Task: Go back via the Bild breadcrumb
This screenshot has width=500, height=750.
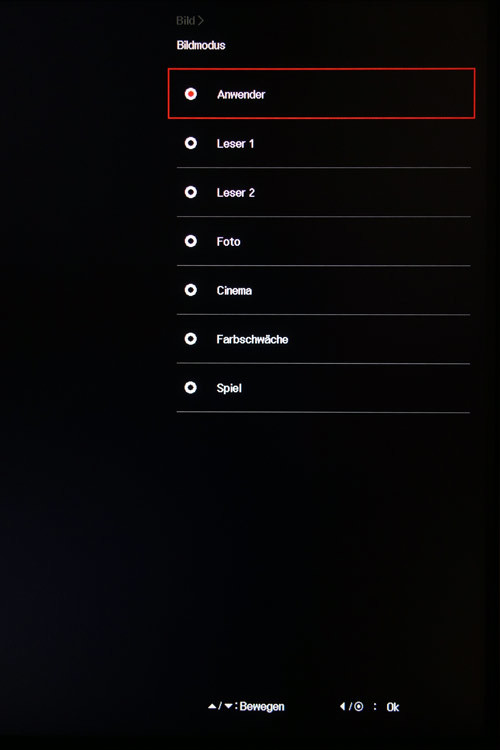Action: click(186, 21)
